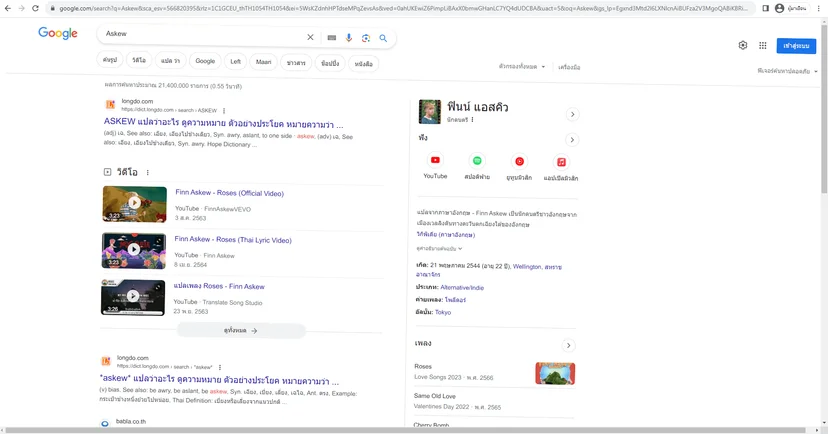Viewport: 828px width, 434px height.
Task: Listen on Spotify icon
Action: click(477, 161)
